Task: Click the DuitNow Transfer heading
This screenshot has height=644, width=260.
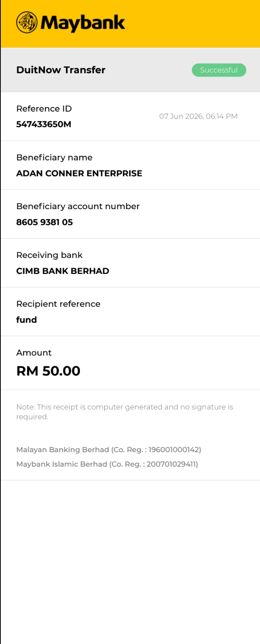Action: point(61,70)
